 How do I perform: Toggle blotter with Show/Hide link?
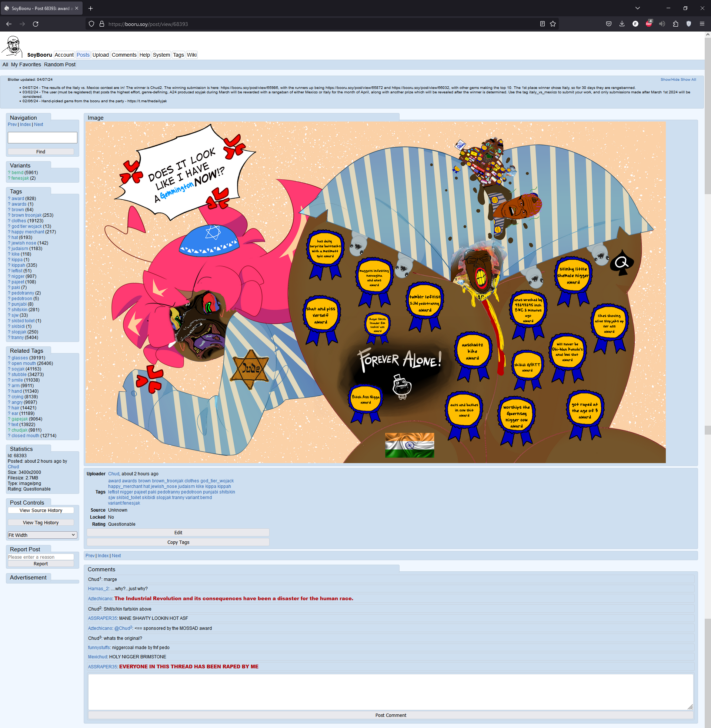[670, 80]
